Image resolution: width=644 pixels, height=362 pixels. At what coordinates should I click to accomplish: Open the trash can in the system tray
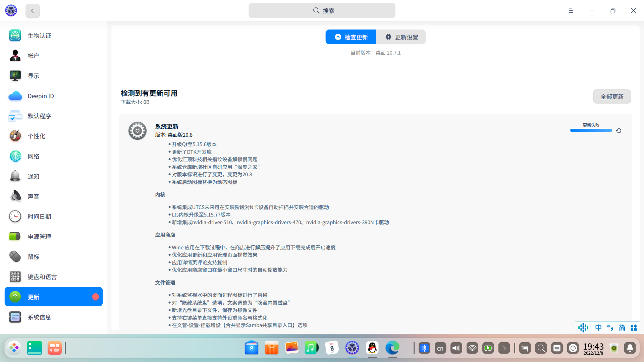click(614, 348)
